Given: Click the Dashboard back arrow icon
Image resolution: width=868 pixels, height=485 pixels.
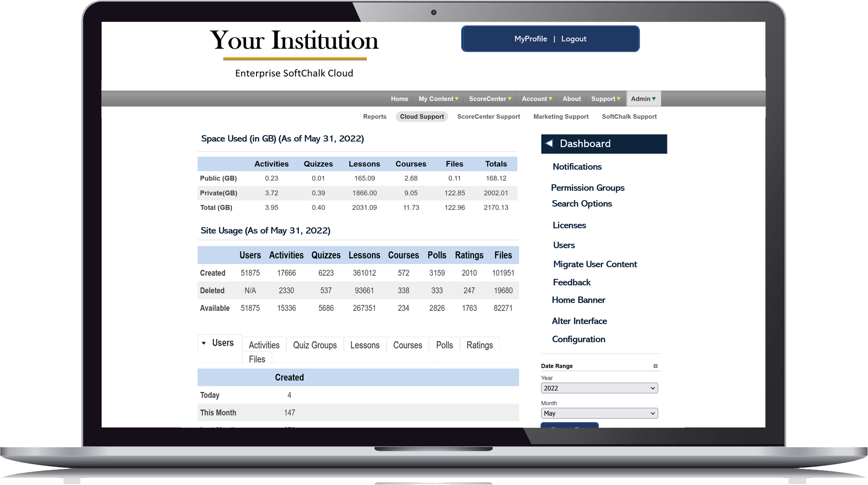Looking at the screenshot, I should 550,143.
